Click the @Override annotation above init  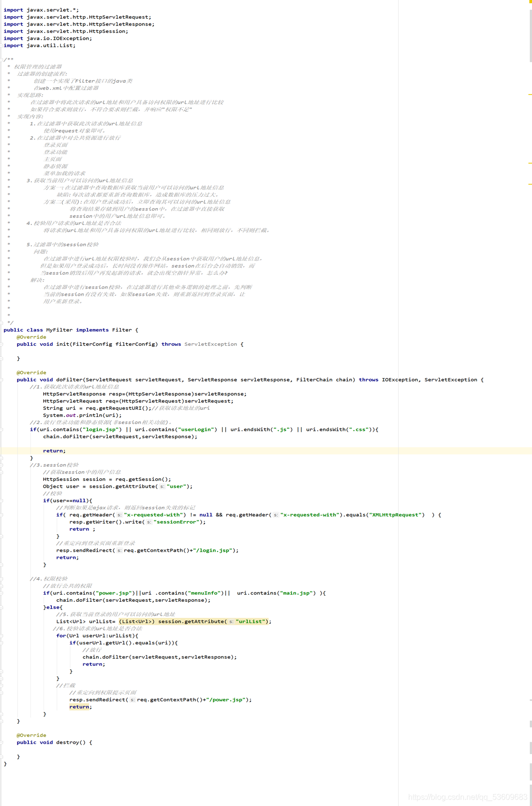[x=31, y=337]
